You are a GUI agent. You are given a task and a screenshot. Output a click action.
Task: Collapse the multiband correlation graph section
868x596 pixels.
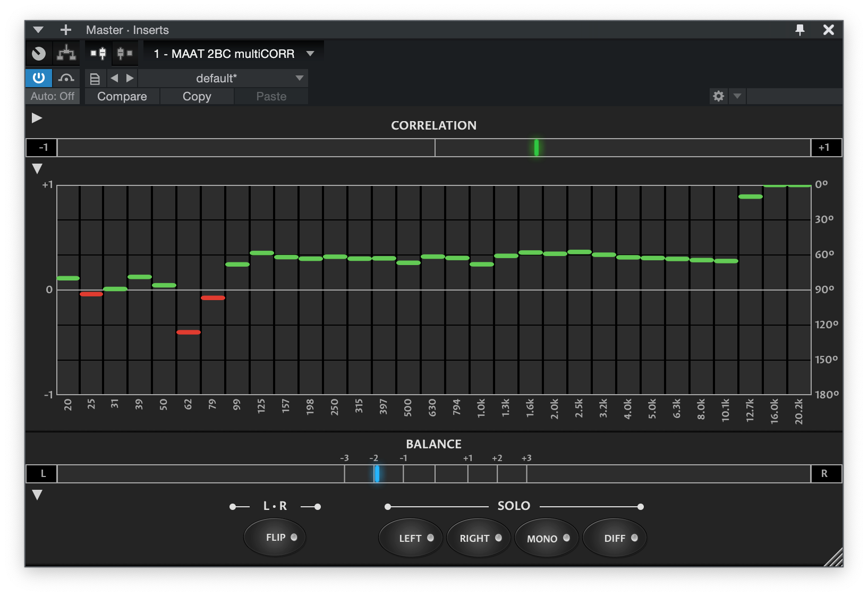[x=37, y=169]
